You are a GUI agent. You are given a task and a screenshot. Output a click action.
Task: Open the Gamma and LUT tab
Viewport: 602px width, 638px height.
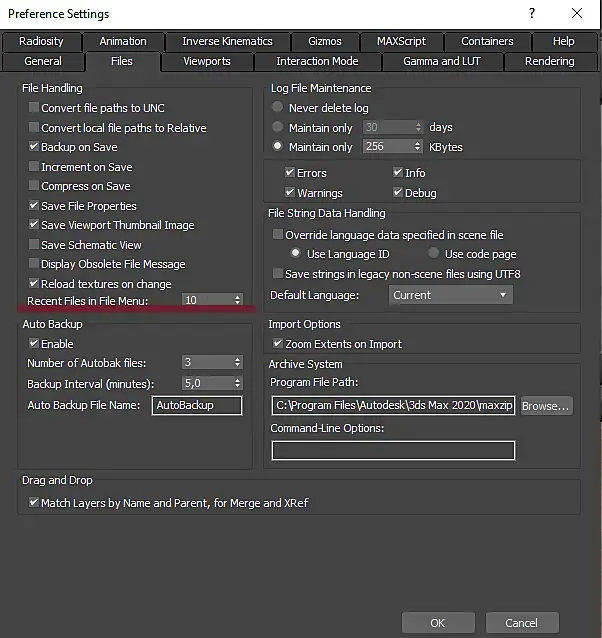click(x=442, y=61)
